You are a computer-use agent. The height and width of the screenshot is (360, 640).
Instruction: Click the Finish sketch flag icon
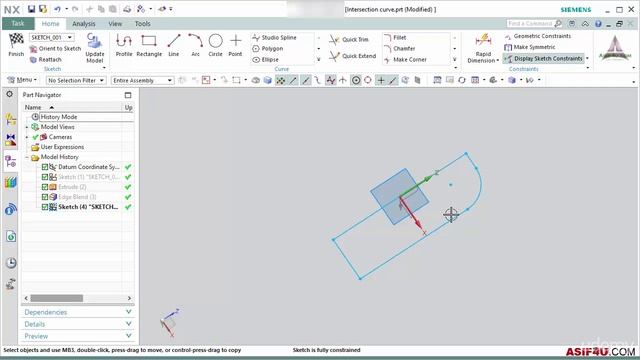point(16,40)
